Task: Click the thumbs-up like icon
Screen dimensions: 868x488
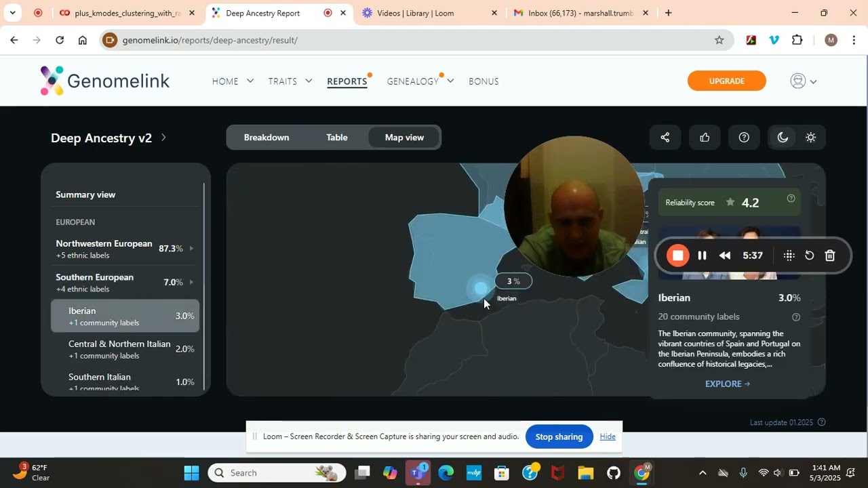Action: point(705,138)
